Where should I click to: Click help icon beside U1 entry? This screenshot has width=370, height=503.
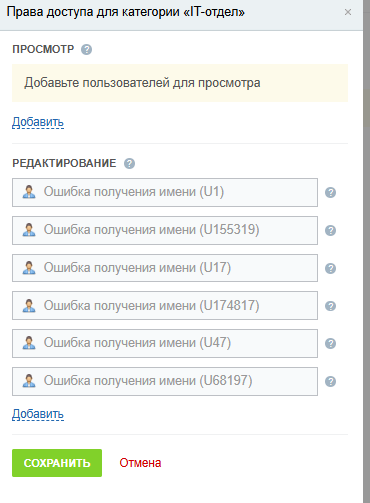click(x=330, y=192)
